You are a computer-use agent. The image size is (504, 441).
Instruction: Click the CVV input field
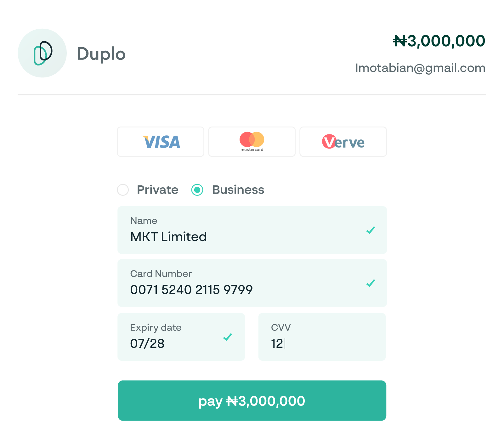click(x=322, y=337)
